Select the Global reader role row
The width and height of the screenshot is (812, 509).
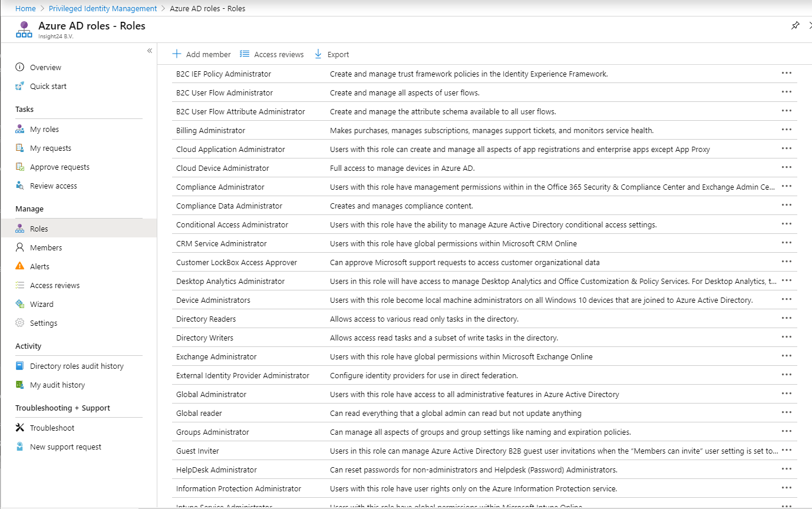[484, 413]
